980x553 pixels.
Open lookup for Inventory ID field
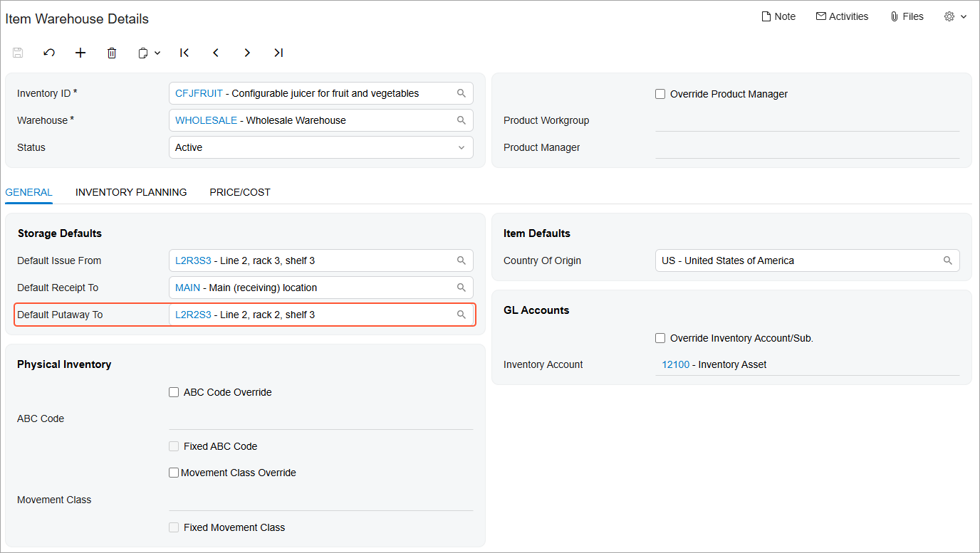point(462,93)
